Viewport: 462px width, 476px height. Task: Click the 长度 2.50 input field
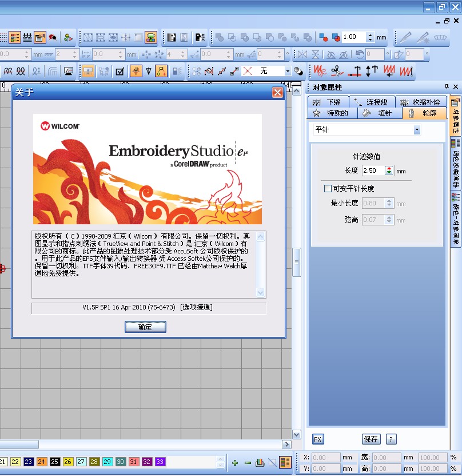click(x=374, y=170)
